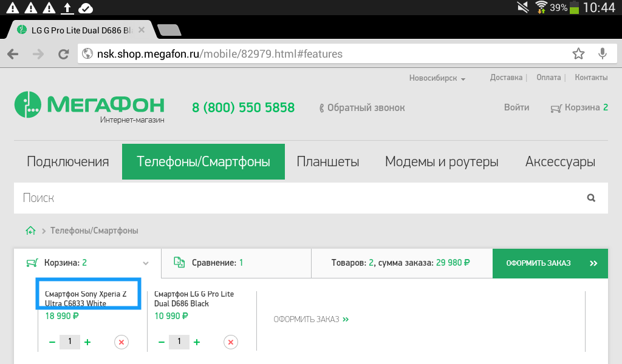The height and width of the screenshot is (364, 622).
Task: Open the Новосибирск city dropdown
Action: (437, 78)
